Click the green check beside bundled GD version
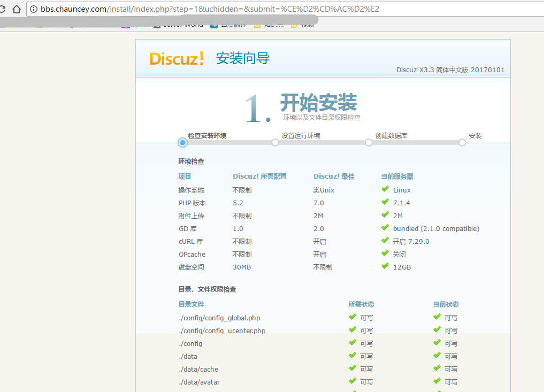Screen dimensions: 544x392 pos(385,228)
